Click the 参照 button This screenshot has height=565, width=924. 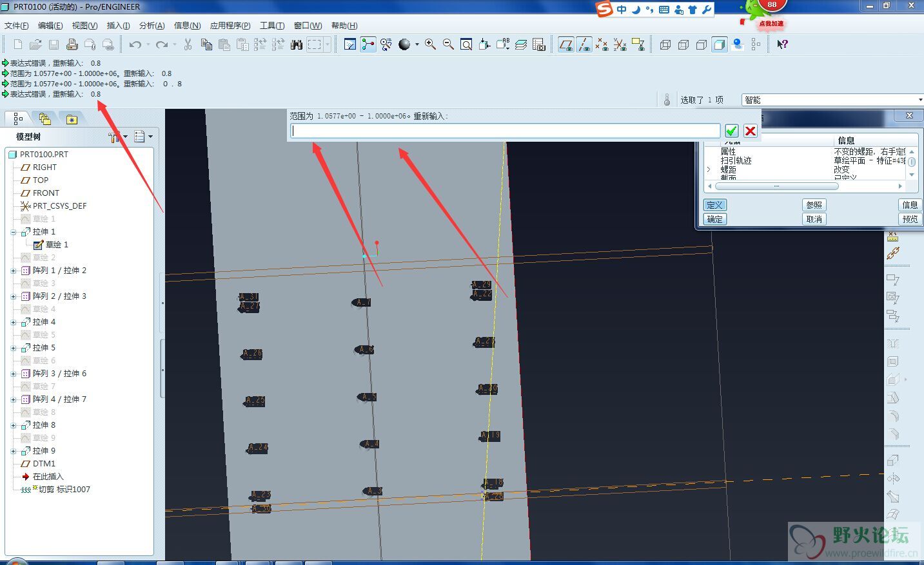pos(814,205)
